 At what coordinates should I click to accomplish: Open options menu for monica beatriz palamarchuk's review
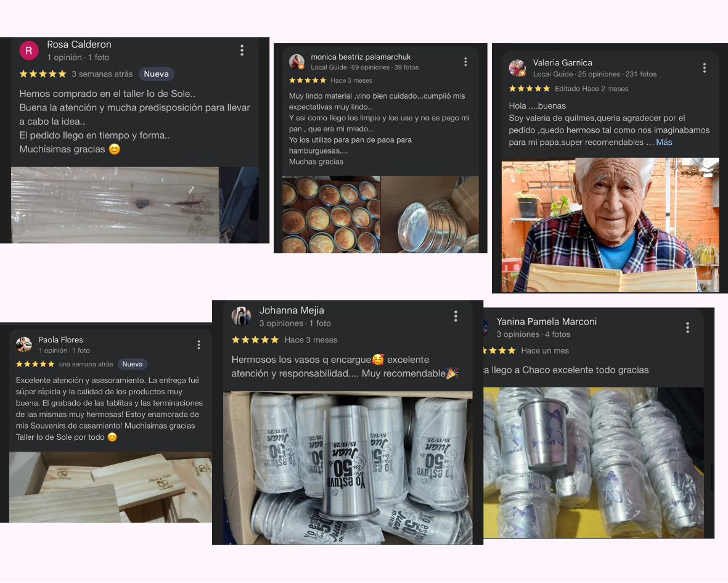465,62
